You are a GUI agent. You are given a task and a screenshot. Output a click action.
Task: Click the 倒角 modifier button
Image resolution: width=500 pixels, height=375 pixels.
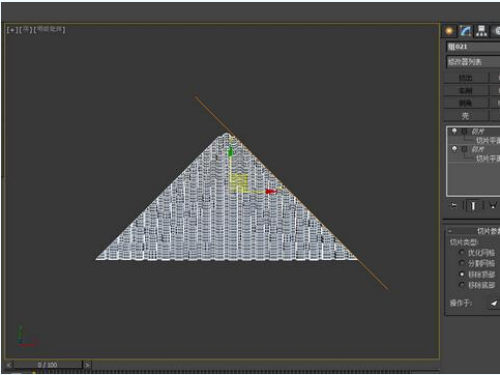click(x=466, y=103)
